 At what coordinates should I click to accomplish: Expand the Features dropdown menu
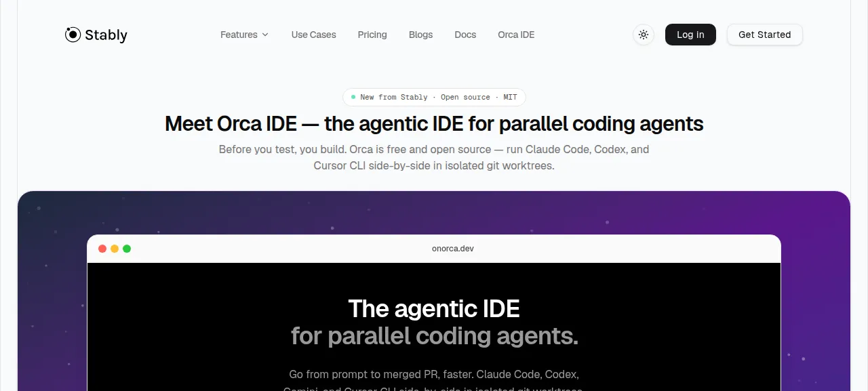pyautogui.click(x=244, y=35)
